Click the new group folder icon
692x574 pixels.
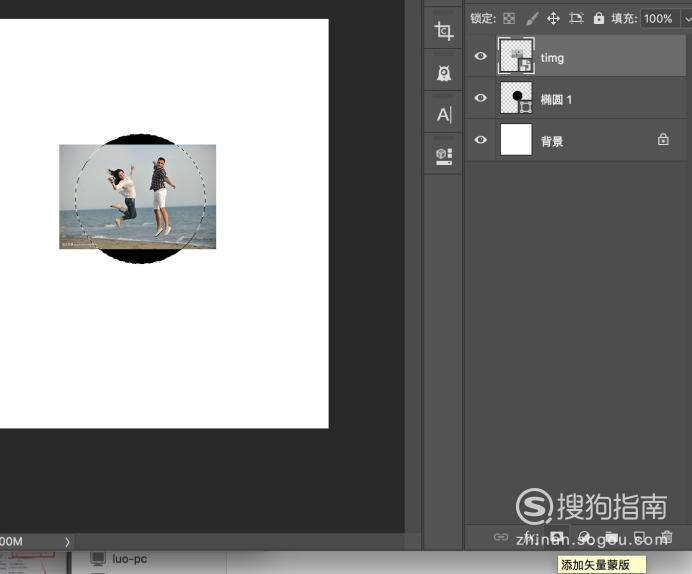(612, 537)
